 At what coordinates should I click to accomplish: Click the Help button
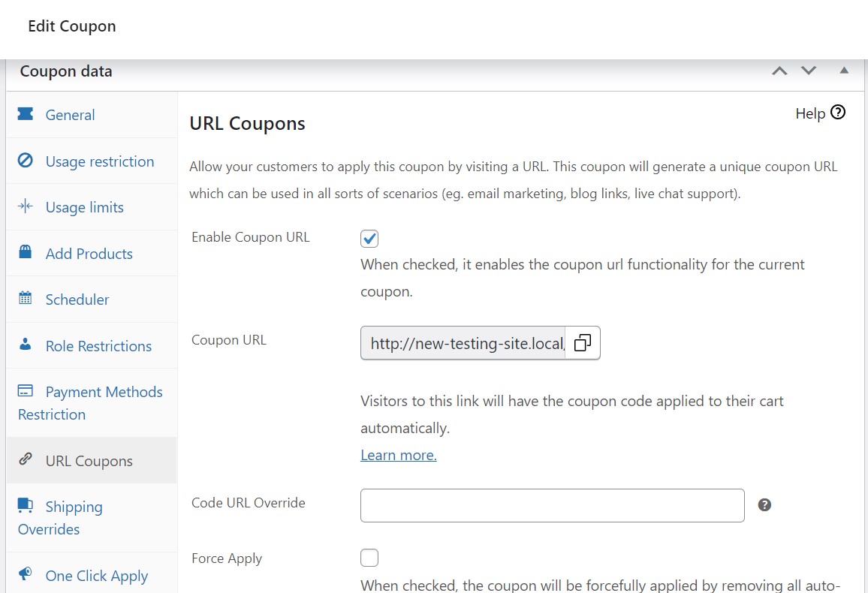820,113
